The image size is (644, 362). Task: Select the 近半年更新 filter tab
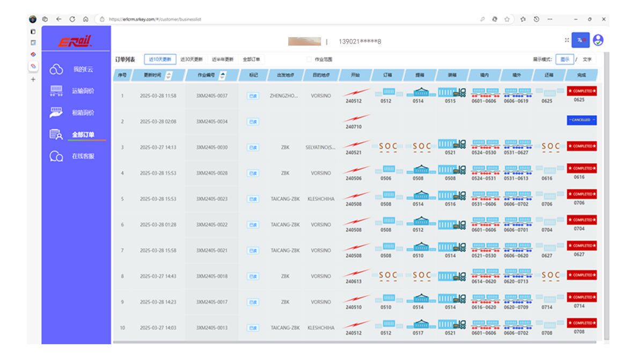coord(223,60)
